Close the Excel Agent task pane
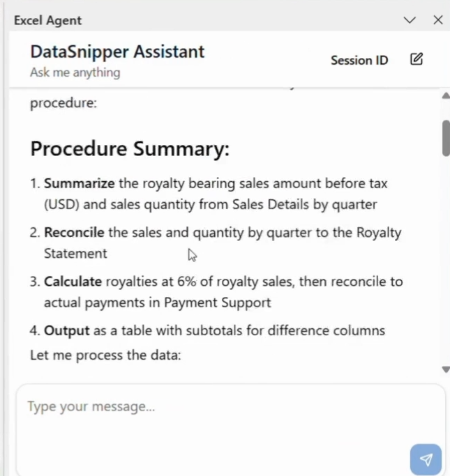 click(x=438, y=20)
